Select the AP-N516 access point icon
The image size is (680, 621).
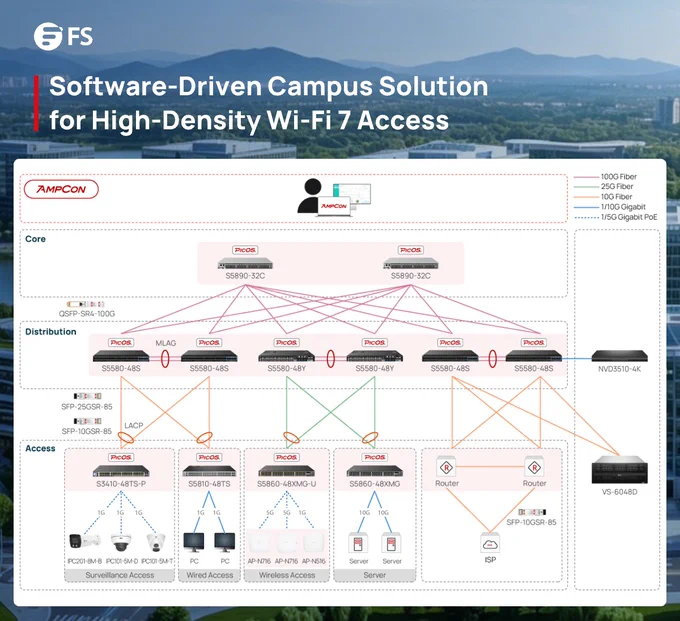point(313,543)
